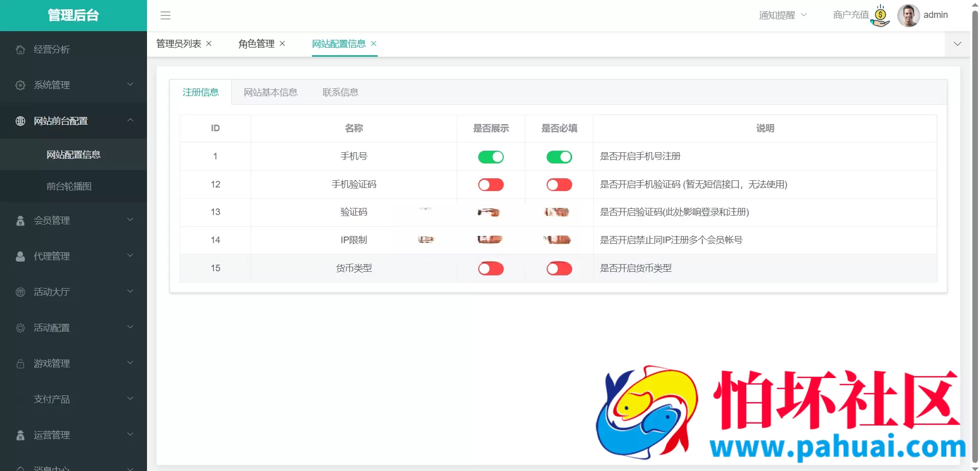Screen dimensions: 980x471
Task: Switch to the 联系信息 tab
Action: (x=340, y=92)
